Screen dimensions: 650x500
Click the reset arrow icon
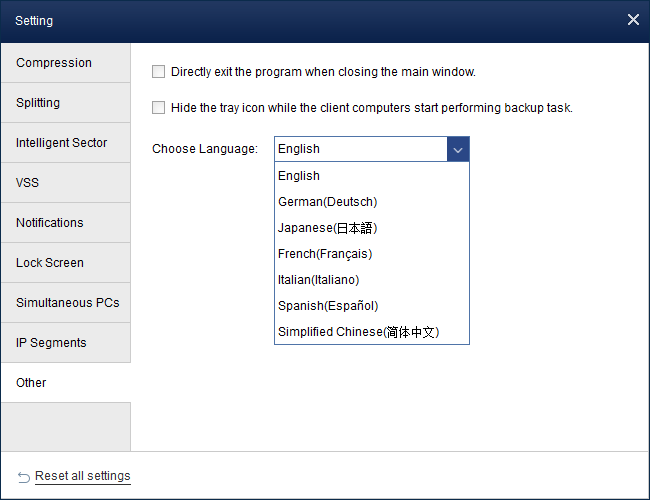(24, 476)
